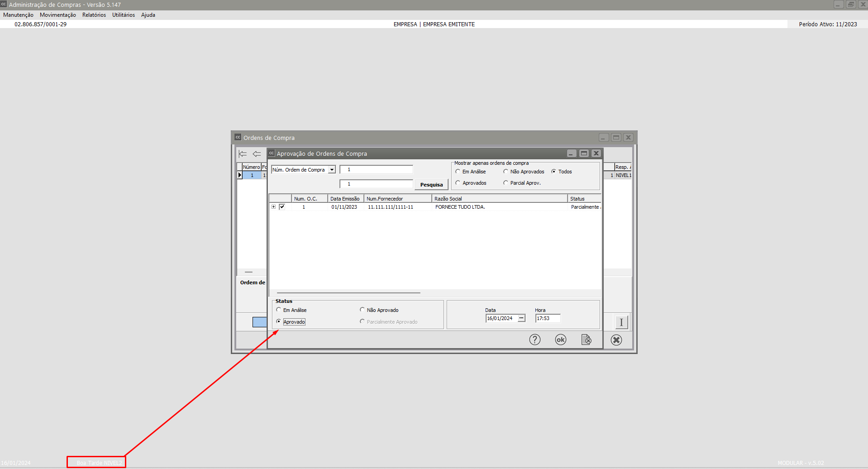The width and height of the screenshot is (868, 469).
Task: Open the Núm. Ordem de Compra dropdown
Action: 332,170
